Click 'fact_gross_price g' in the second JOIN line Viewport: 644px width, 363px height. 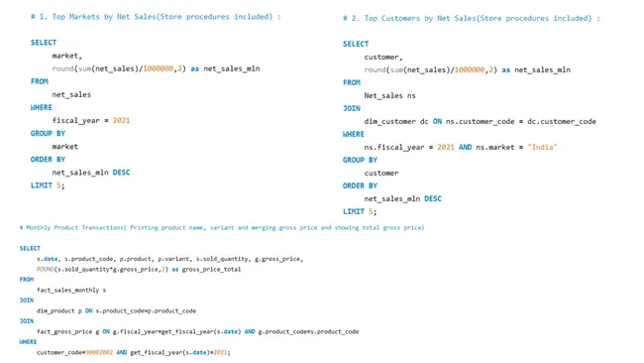67,331
